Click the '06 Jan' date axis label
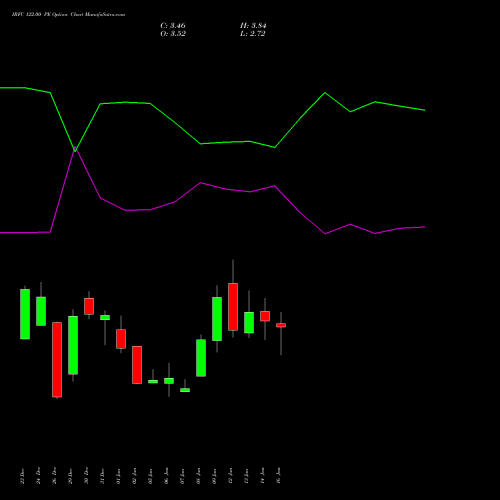Image resolution: width=500 pixels, height=500 pixels. tap(167, 476)
